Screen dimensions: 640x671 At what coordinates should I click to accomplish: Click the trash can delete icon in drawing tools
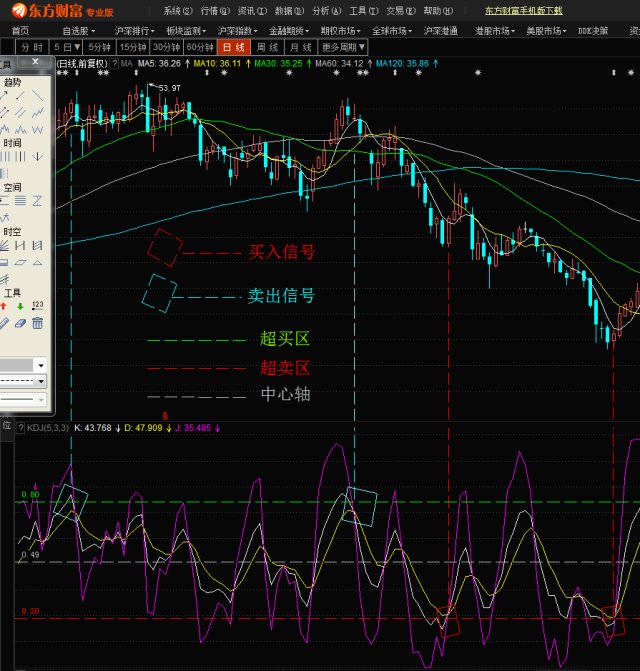click(38, 323)
